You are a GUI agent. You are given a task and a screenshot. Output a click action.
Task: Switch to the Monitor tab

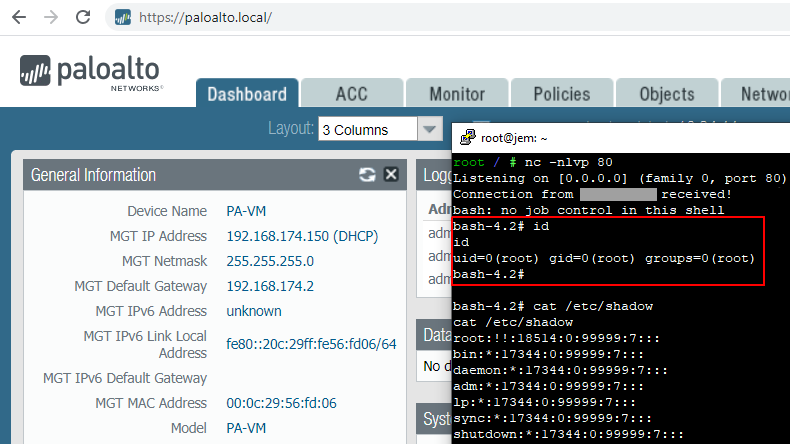[457, 94]
